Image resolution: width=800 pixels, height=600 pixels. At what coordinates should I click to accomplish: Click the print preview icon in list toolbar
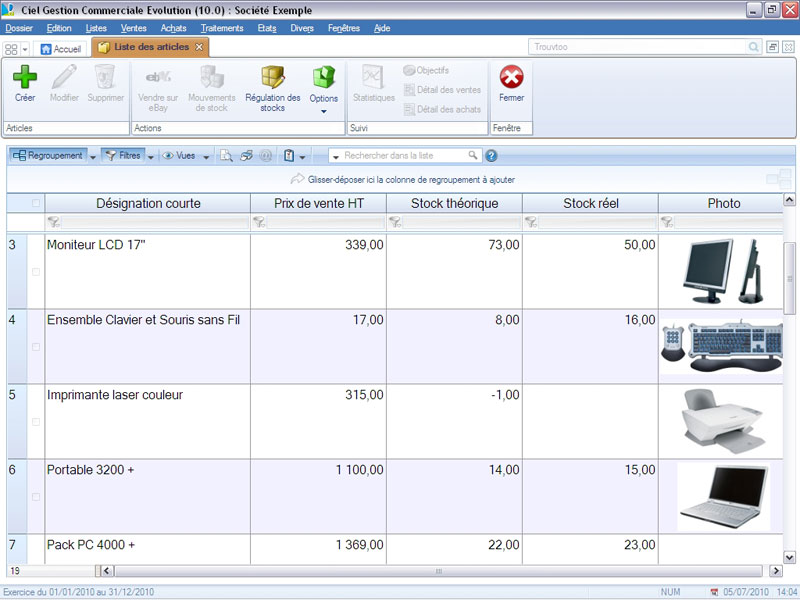226,156
